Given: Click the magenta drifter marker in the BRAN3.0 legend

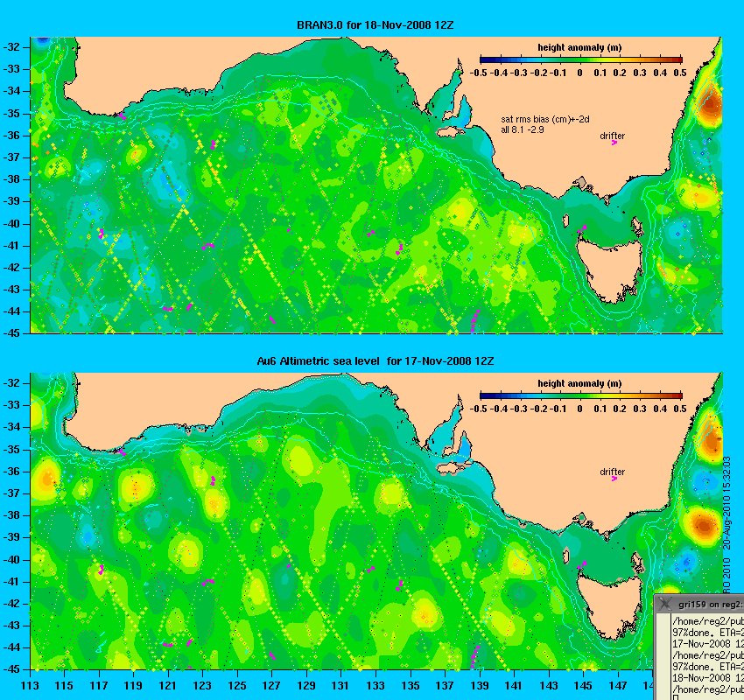Looking at the screenshot, I should [x=614, y=143].
